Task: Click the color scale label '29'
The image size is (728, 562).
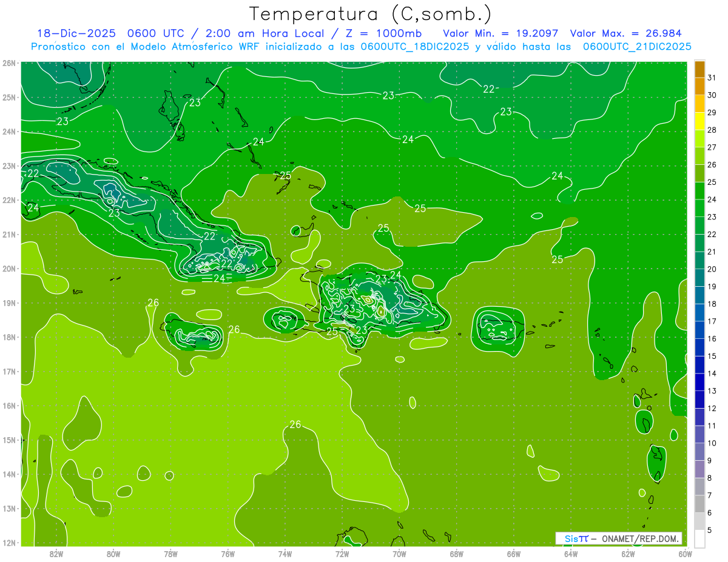Action: [x=712, y=113]
